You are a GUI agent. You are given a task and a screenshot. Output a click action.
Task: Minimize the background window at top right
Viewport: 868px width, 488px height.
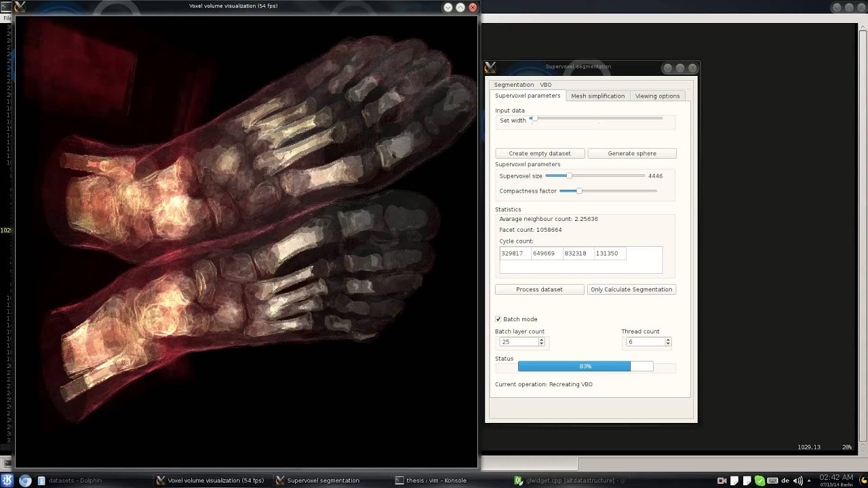[x=837, y=7]
